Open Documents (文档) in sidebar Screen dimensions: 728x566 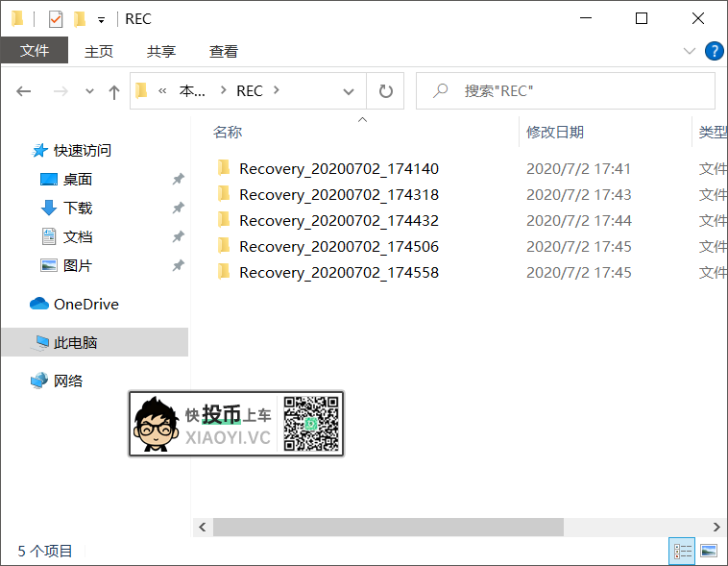[77, 237]
